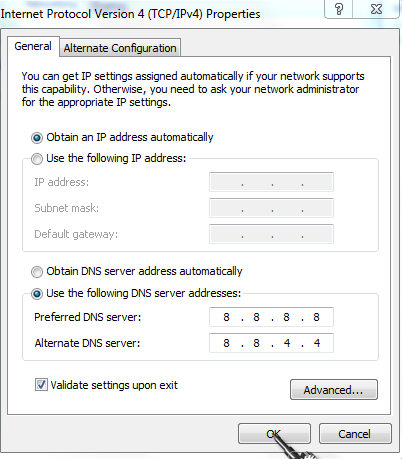Click the disabled IP address field
Screen dimensions: 402x459
pos(271,182)
